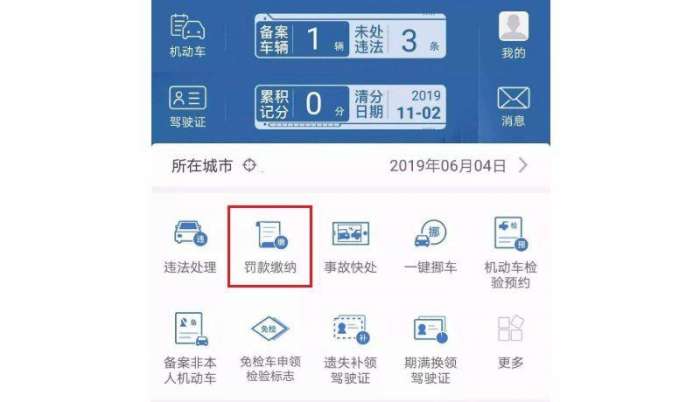
Task: Open 罚款缴纳 fine payment icon
Action: pos(270,245)
